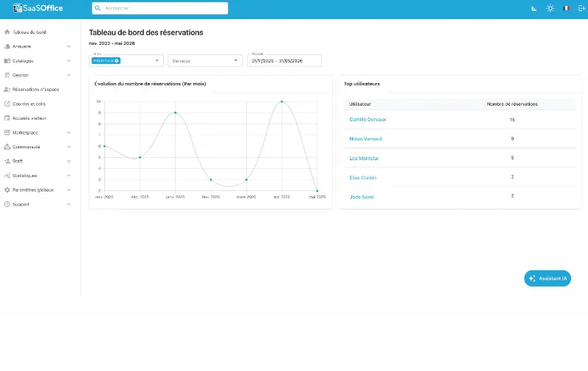The image size is (588, 371).
Task: Select the Statistiques menu label
Action: pos(25,176)
